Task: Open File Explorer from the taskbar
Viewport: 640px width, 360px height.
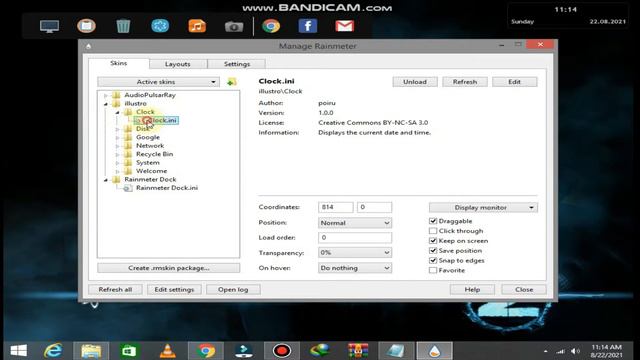Action: (x=91, y=351)
